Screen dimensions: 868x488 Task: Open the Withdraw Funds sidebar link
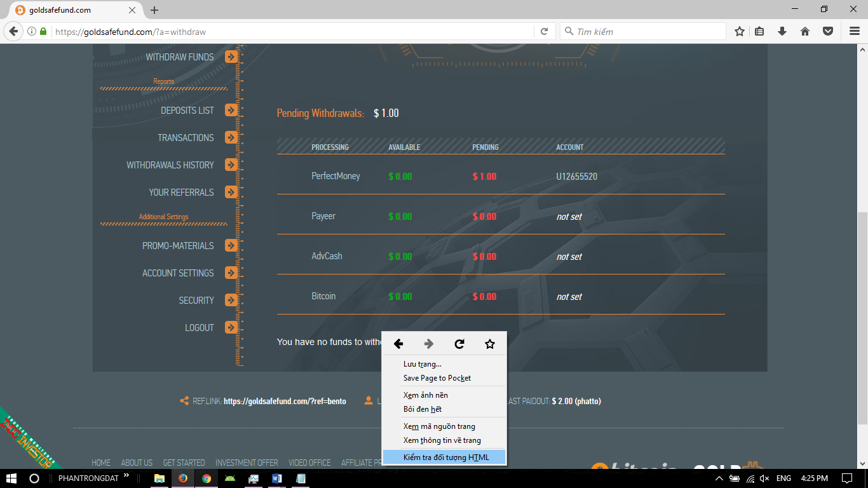pyautogui.click(x=180, y=57)
